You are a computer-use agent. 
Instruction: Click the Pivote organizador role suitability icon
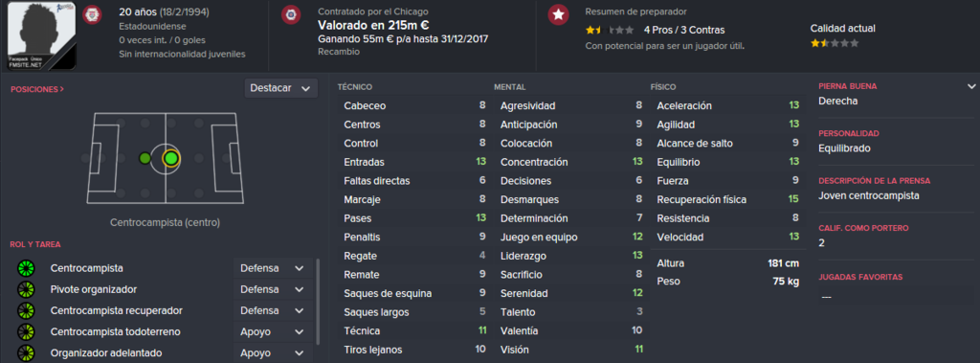[25, 290]
